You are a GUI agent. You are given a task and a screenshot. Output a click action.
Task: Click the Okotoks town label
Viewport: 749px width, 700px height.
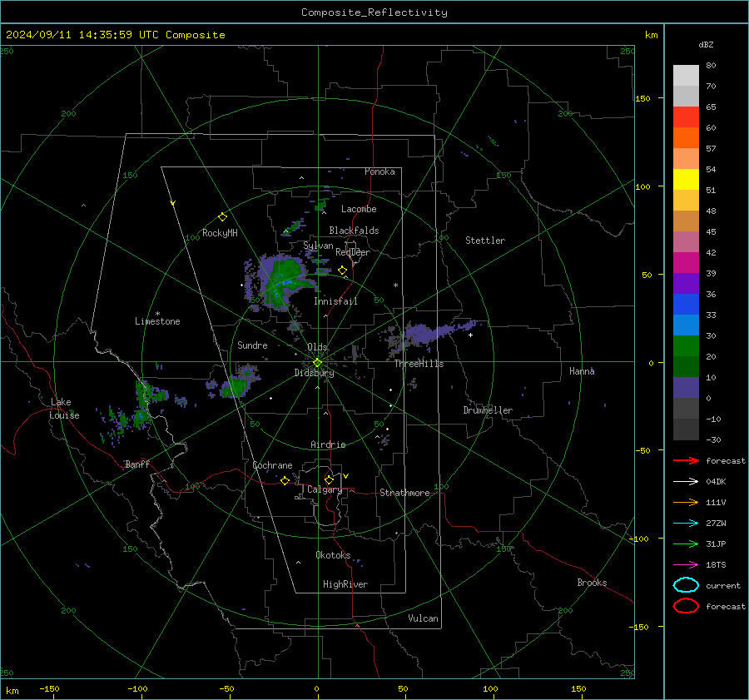[333, 554]
